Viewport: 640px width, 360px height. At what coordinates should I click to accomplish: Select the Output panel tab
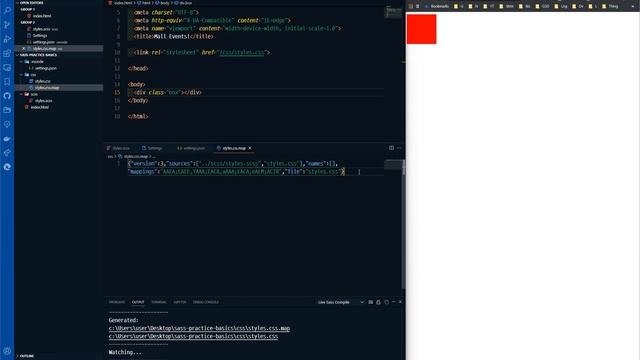coord(138,302)
